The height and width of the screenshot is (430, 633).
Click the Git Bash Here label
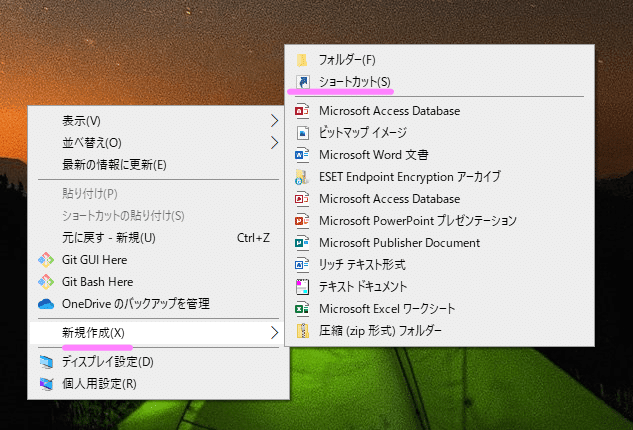(x=97, y=281)
